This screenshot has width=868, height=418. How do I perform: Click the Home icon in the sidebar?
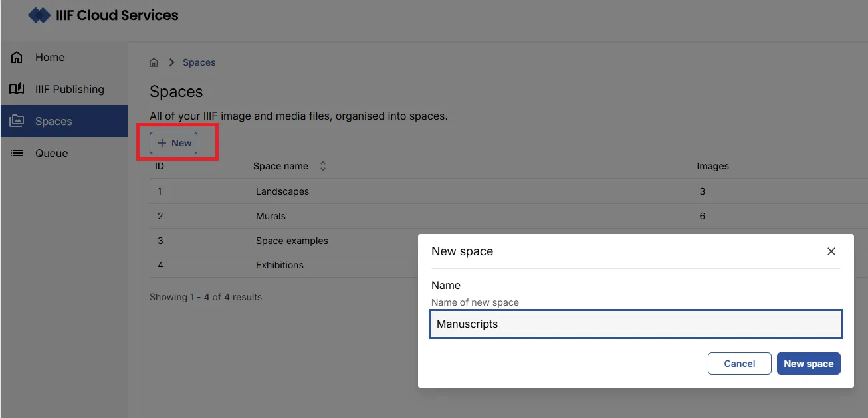pos(16,57)
